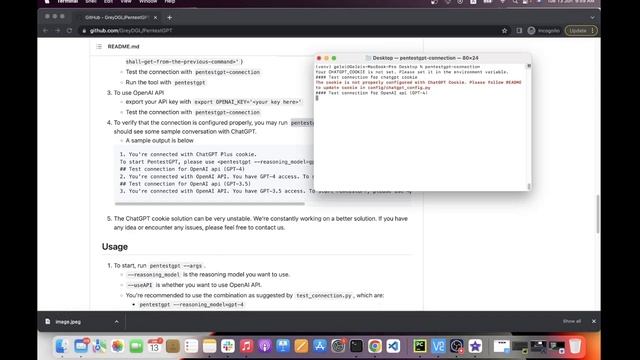Open the Help menu in menu bar

coord(169,2)
